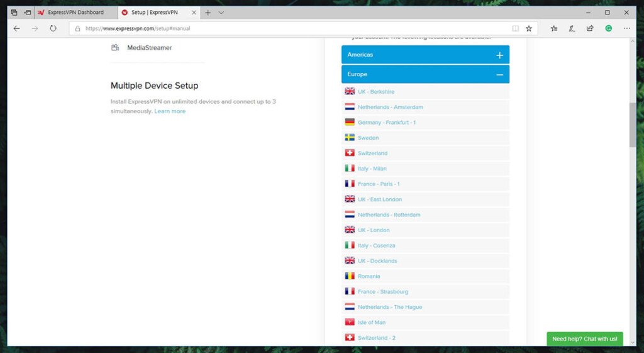Image resolution: width=644 pixels, height=353 pixels.
Task: Open browser settings and more menu
Action: click(x=627, y=28)
